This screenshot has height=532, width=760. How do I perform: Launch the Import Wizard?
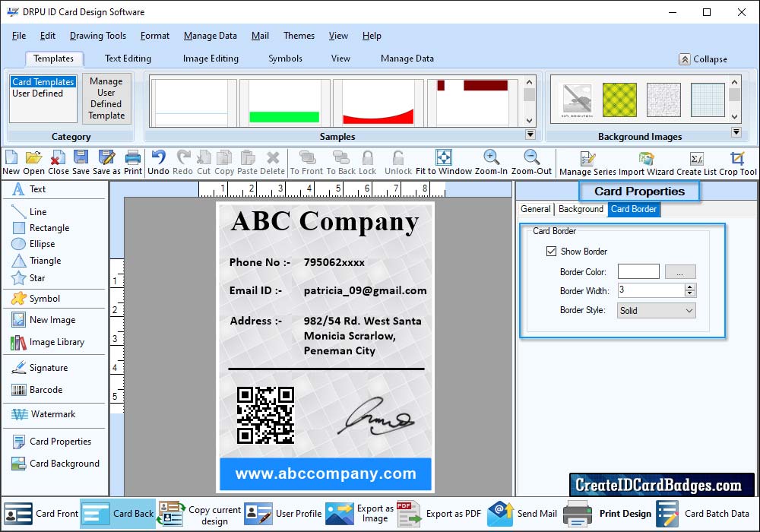(646, 163)
